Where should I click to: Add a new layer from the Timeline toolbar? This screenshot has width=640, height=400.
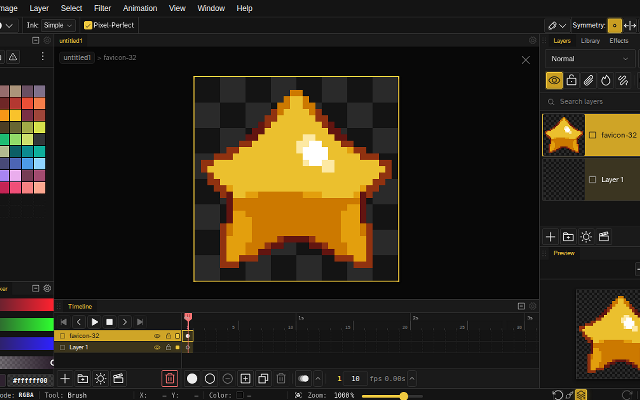click(65, 379)
